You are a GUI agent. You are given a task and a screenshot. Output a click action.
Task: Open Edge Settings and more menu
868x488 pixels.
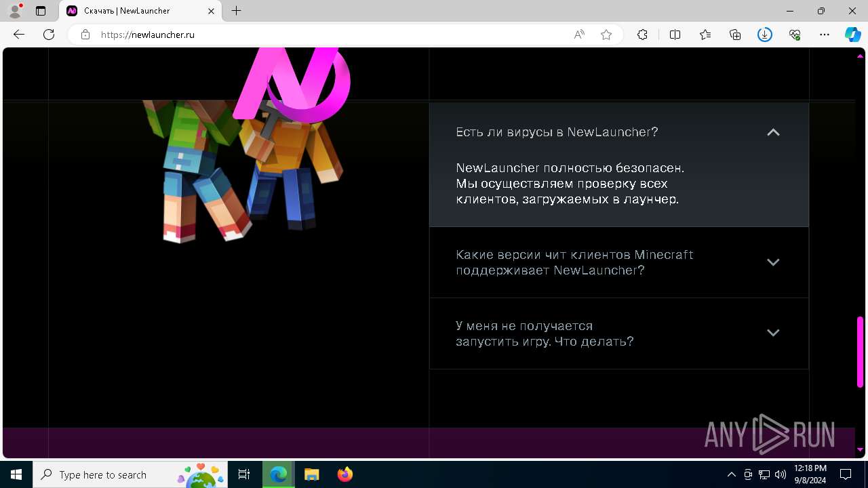[x=825, y=35]
